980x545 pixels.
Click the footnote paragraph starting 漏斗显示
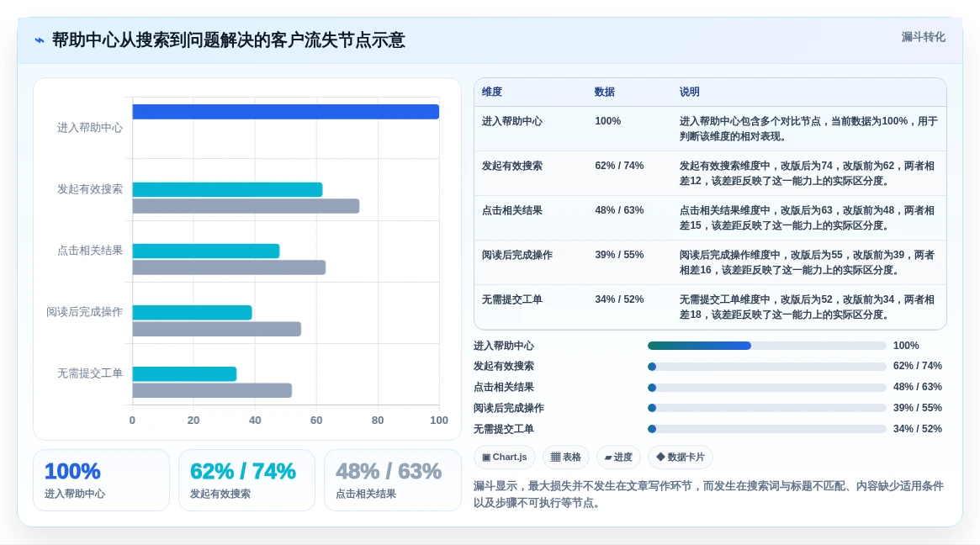[x=709, y=495]
